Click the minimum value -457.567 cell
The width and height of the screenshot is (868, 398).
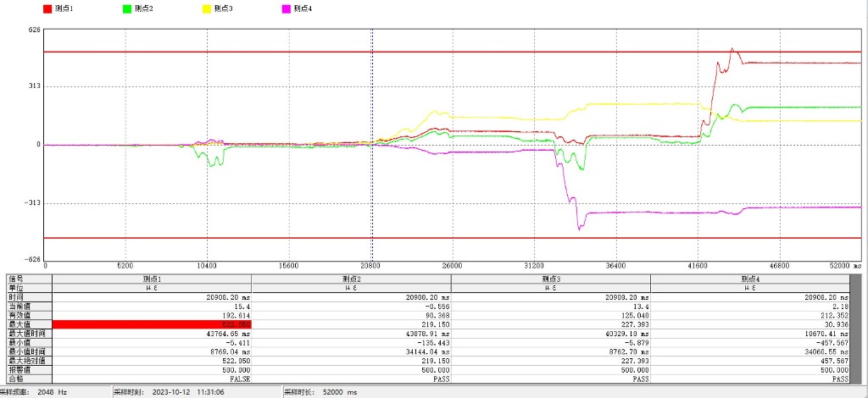pos(750,342)
